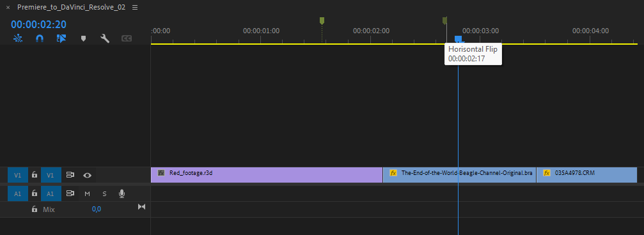
Task: Enable voice-over record microphone on A1
Action: pyautogui.click(x=122, y=193)
